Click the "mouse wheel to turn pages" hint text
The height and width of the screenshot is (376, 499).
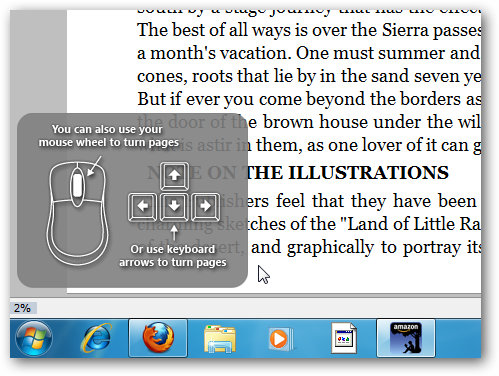coord(109,142)
